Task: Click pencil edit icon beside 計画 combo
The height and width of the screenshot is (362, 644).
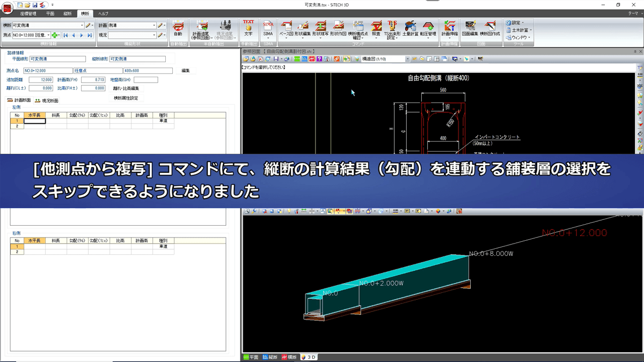Action: click(x=160, y=25)
